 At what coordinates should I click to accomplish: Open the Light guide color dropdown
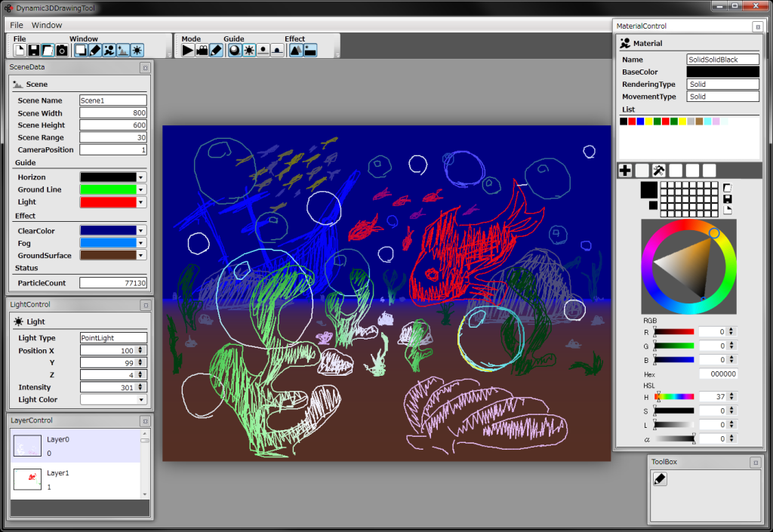[x=141, y=202]
